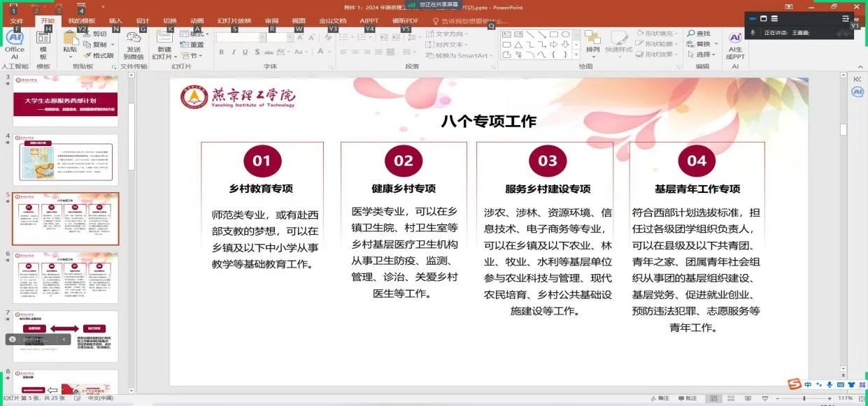
Task: Click the Reset (重置) slide button
Action: tap(196, 45)
